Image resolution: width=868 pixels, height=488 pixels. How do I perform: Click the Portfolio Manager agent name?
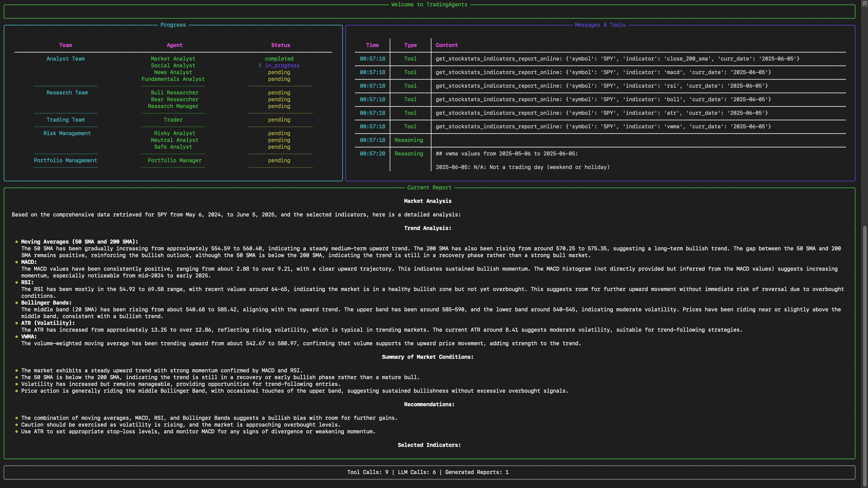[x=175, y=160]
